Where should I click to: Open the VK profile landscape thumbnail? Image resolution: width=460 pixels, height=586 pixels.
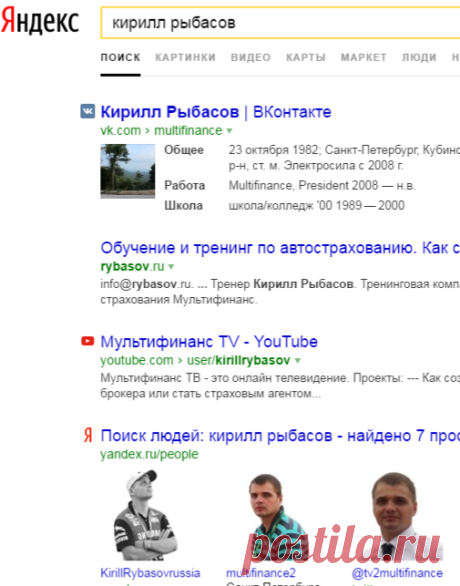(128, 171)
